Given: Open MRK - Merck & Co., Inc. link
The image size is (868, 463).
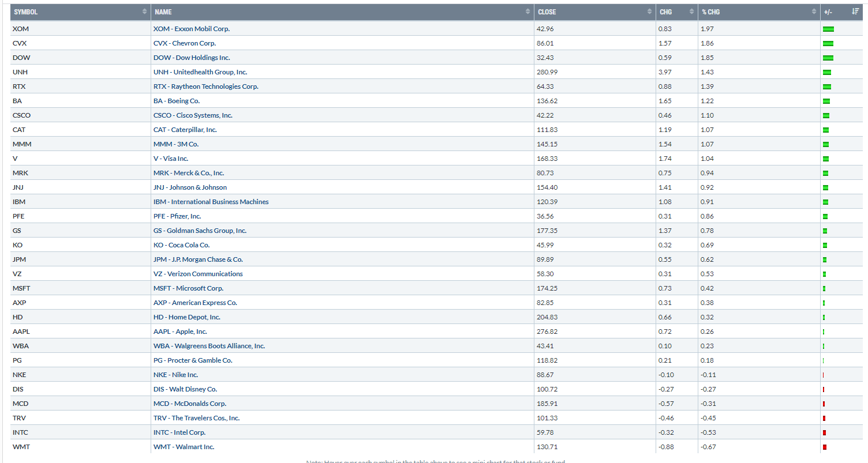Looking at the screenshot, I should pos(189,173).
